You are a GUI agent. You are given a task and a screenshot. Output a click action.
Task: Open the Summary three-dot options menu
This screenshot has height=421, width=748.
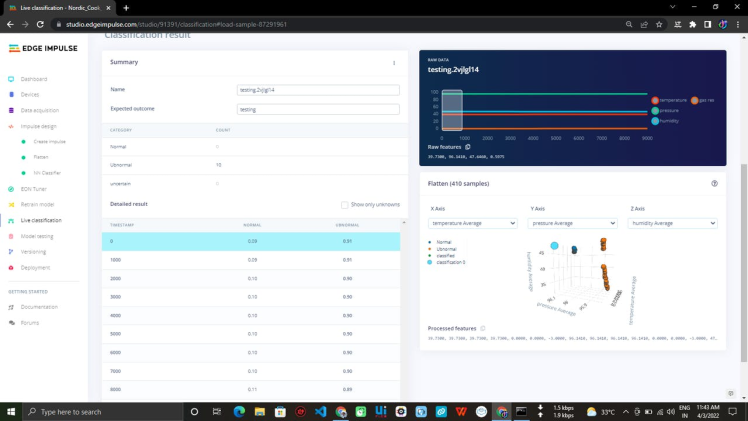394,63
